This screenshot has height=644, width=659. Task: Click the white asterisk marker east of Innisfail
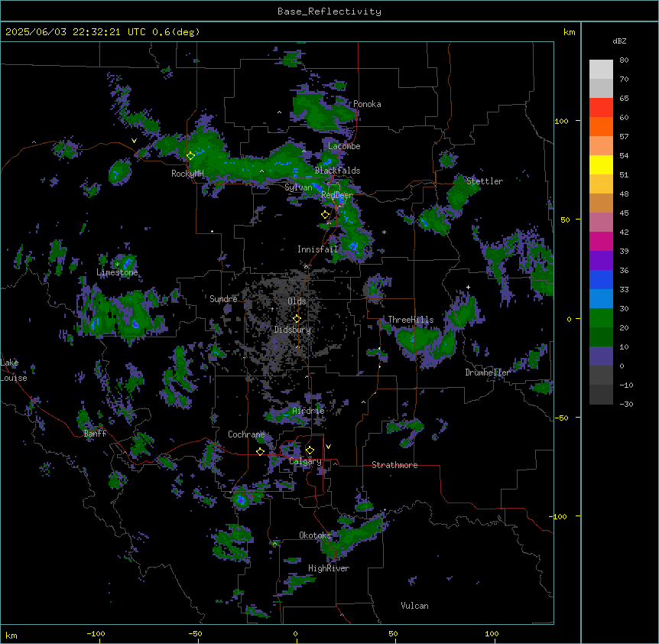pyautogui.click(x=384, y=232)
